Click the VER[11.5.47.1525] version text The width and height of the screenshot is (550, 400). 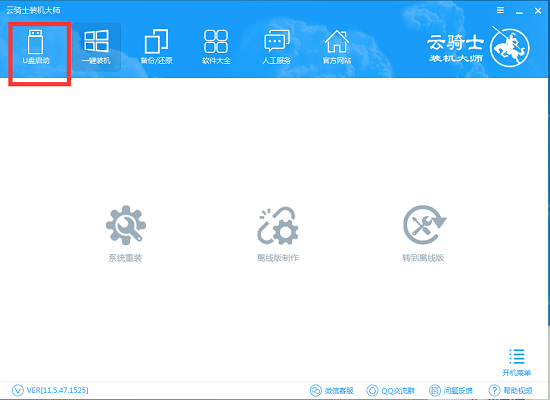[58, 390]
